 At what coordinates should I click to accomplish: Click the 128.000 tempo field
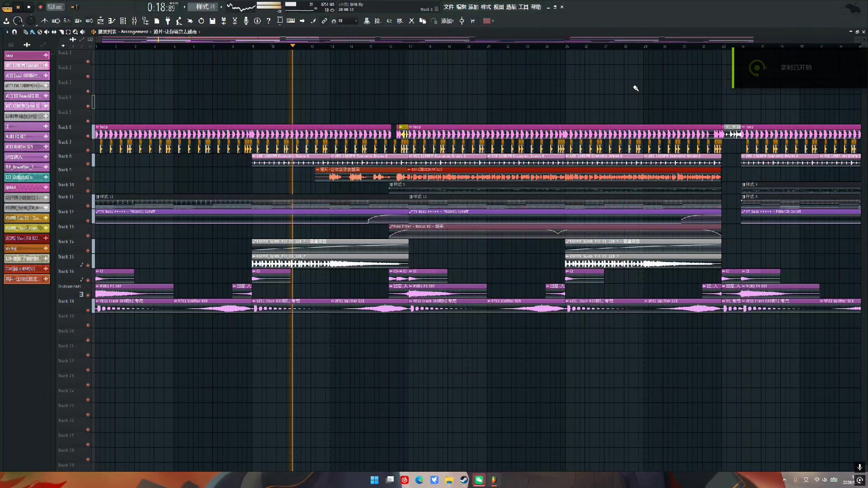point(55,7)
